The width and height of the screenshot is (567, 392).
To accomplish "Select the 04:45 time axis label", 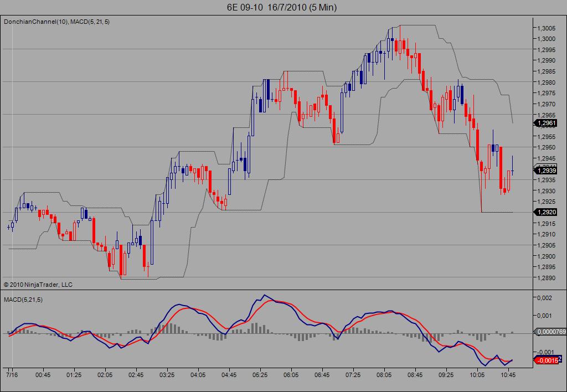I will [229, 375].
